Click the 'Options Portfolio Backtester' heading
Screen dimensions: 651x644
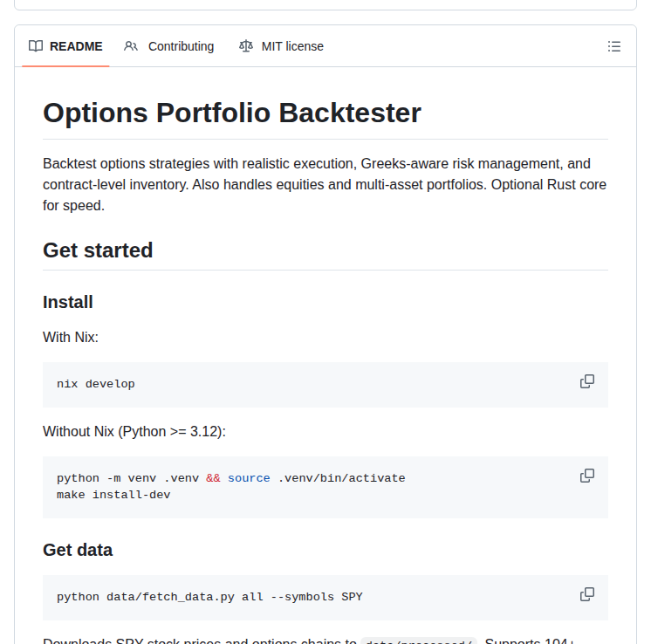(232, 113)
